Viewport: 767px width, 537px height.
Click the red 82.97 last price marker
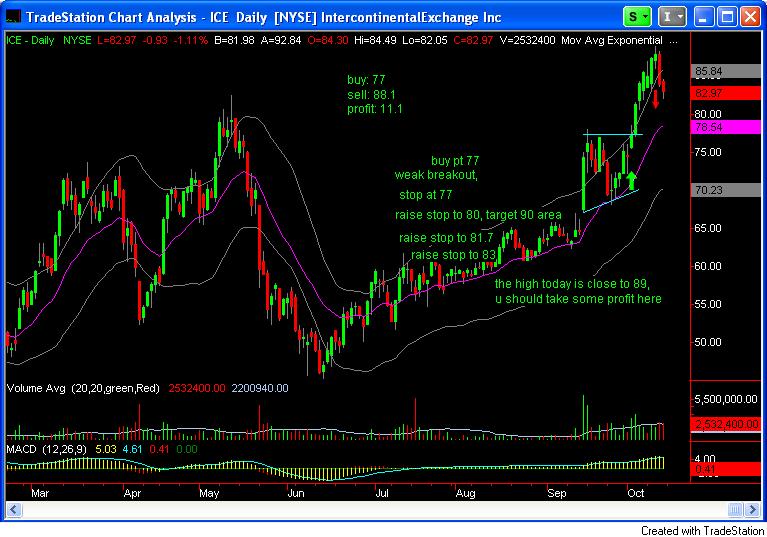click(726, 93)
